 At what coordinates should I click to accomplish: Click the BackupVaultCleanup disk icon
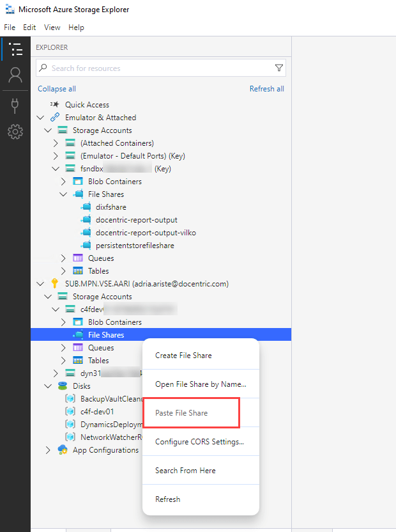[70, 398]
